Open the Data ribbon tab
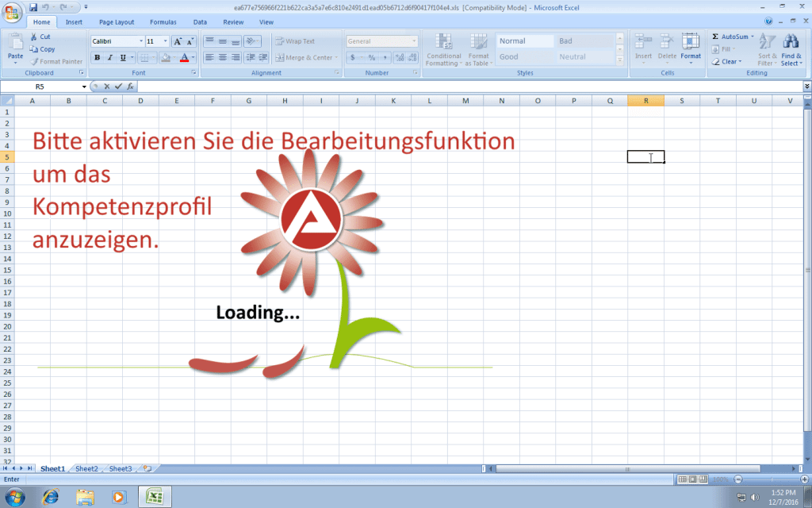 pyautogui.click(x=200, y=22)
